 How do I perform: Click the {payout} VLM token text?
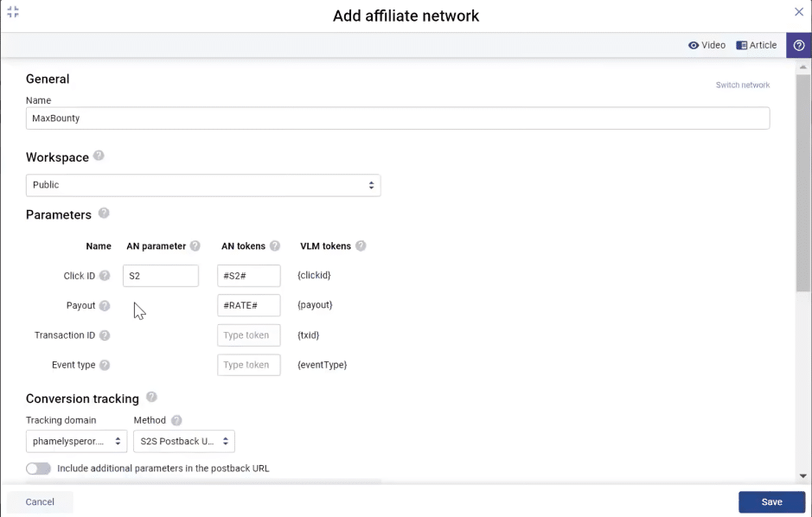315,305
